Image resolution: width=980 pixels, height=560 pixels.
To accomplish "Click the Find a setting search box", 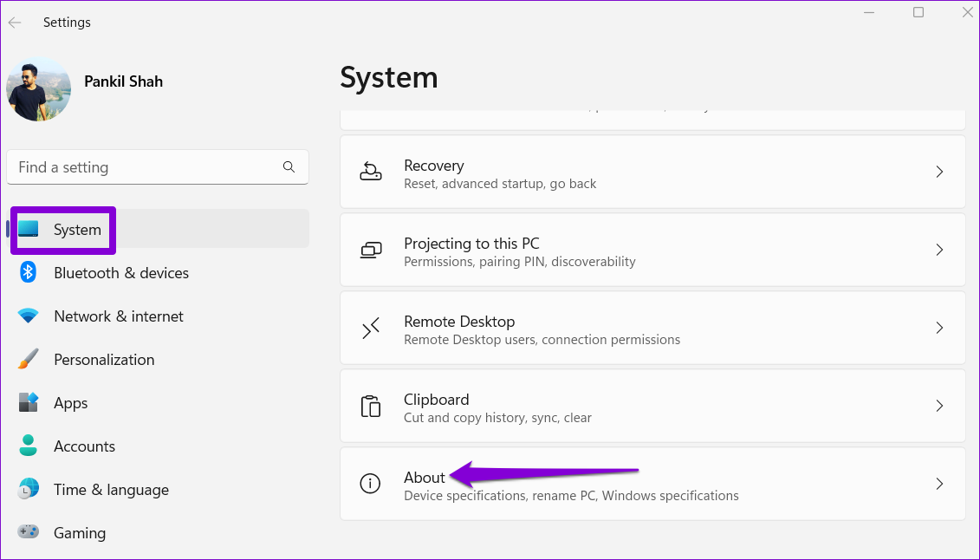I will coord(147,167).
